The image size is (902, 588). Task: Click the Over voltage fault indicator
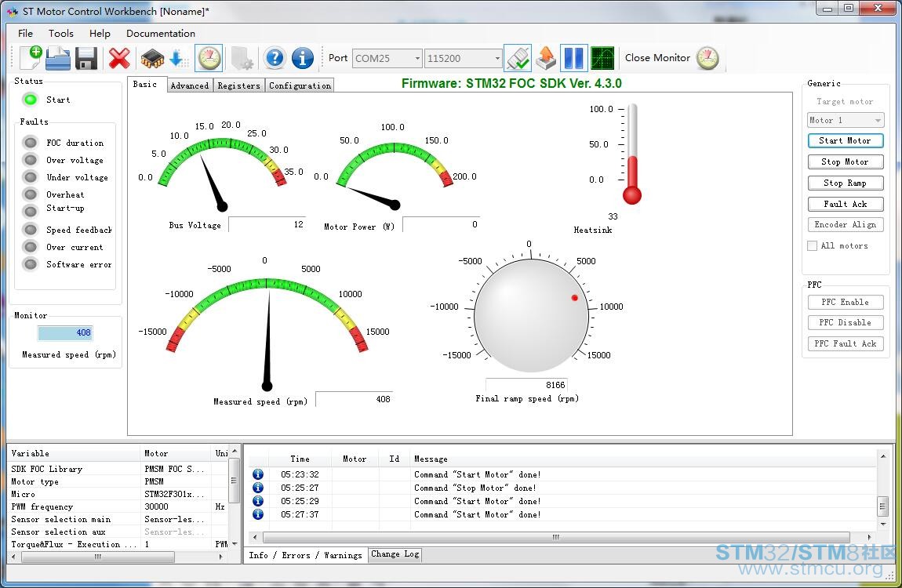(30, 160)
